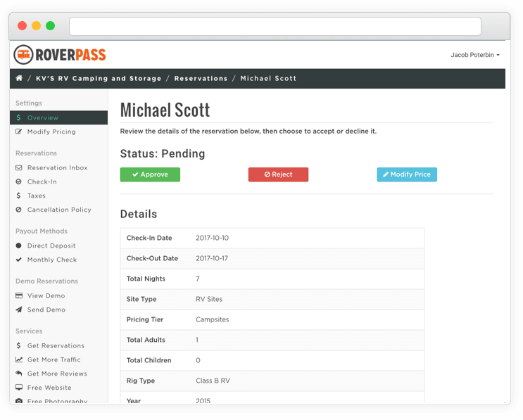Open Modify Pricing in the sidebar
Viewport: 523px width, 420px height.
(x=51, y=132)
